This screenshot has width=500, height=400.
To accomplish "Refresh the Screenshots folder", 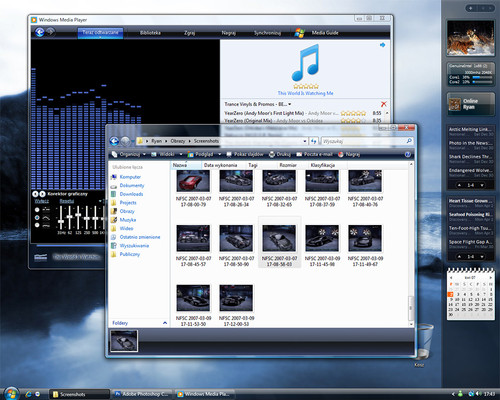I will tap(314, 141).
